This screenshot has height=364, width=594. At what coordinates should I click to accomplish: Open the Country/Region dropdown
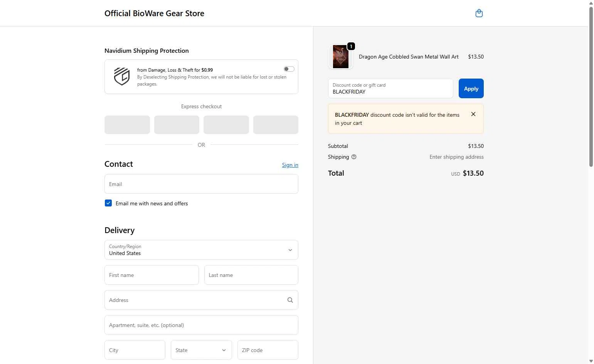[201, 250]
